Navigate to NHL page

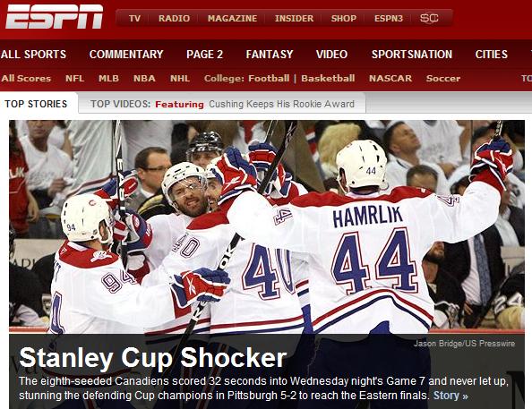tap(180, 79)
